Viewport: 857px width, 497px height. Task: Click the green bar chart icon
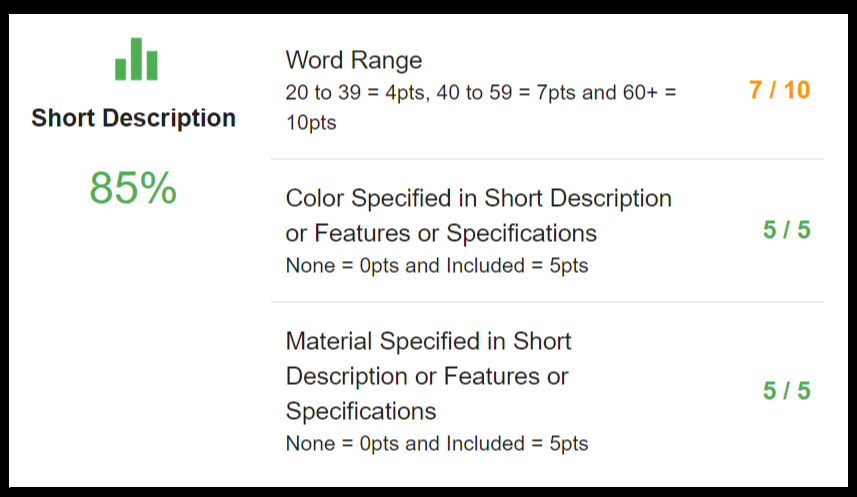point(136,59)
